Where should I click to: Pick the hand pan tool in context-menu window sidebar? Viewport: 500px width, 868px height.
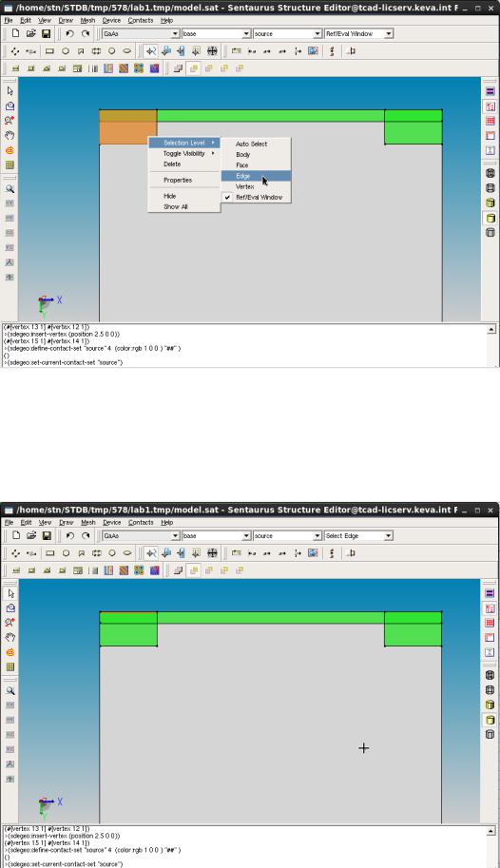[x=10, y=135]
